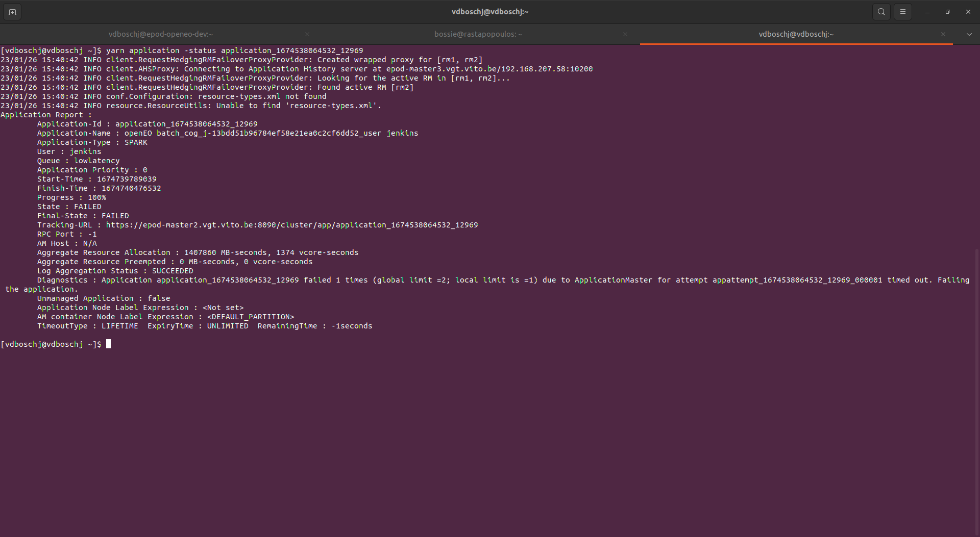
Task: Switch to the vdboschj@epod-openeo-dev tab
Action: [x=160, y=34]
